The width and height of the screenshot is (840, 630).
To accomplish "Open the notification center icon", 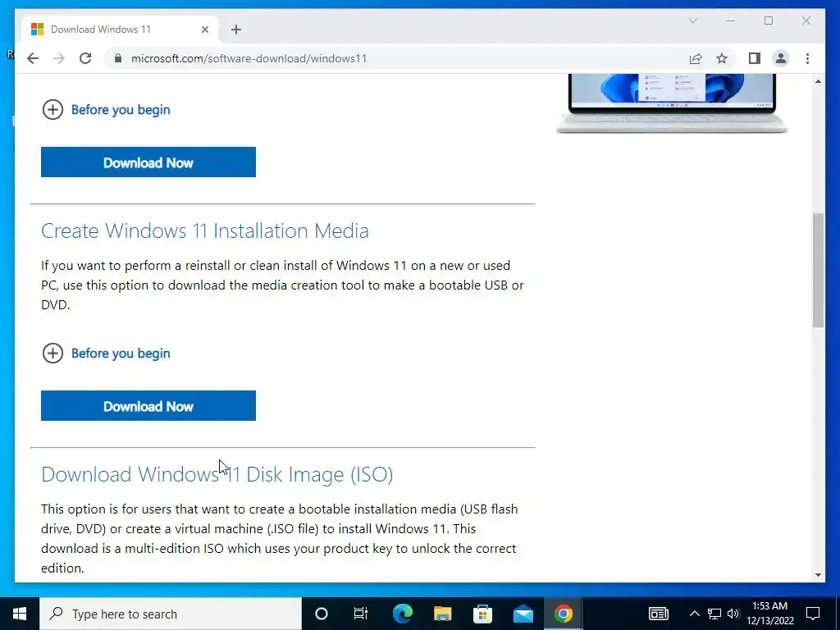I will point(813,614).
